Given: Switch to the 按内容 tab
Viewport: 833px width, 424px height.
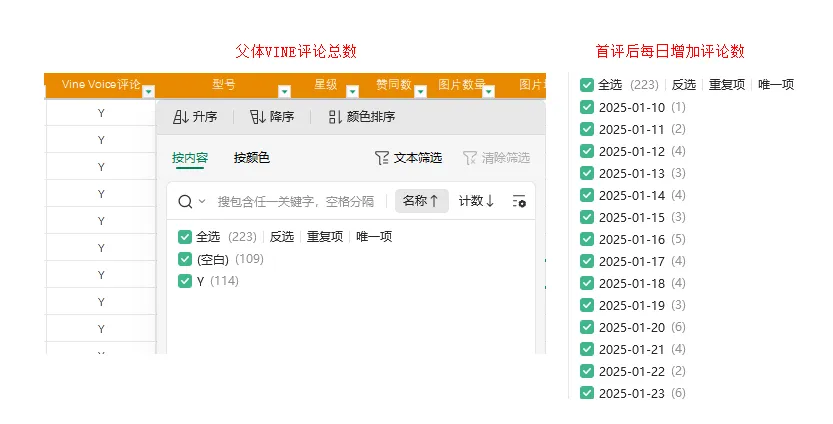Looking at the screenshot, I should pyautogui.click(x=190, y=158).
